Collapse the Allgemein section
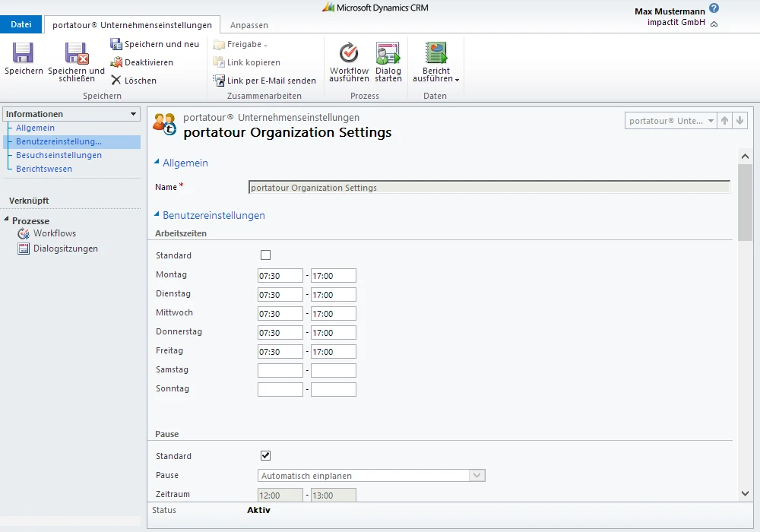 coord(157,163)
